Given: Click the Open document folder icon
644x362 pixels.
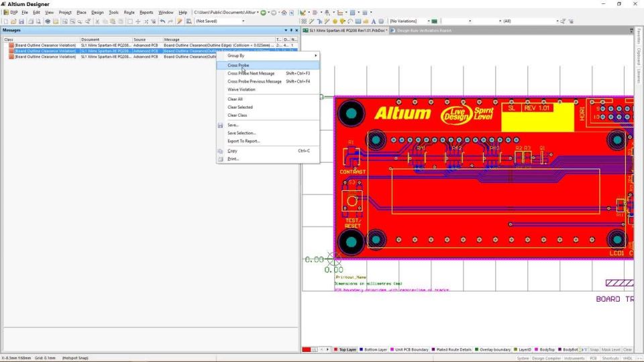Looking at the screenshot, I should point(13,21).
